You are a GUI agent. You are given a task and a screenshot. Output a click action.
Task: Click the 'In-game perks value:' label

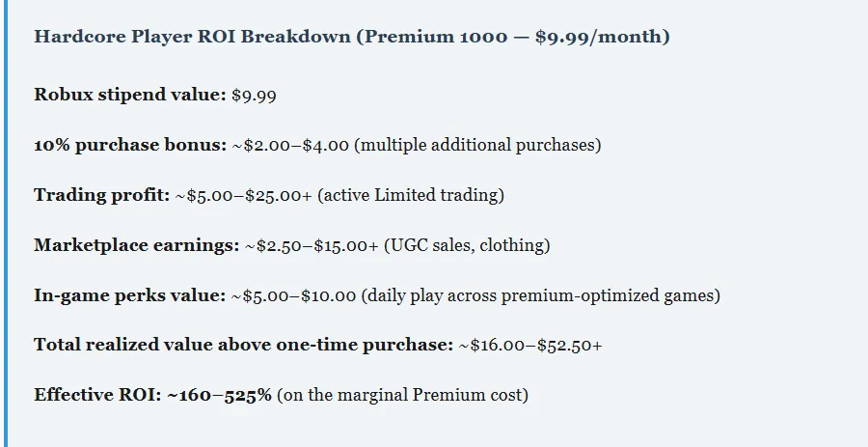pyautogui.click(x=129, y=295)
